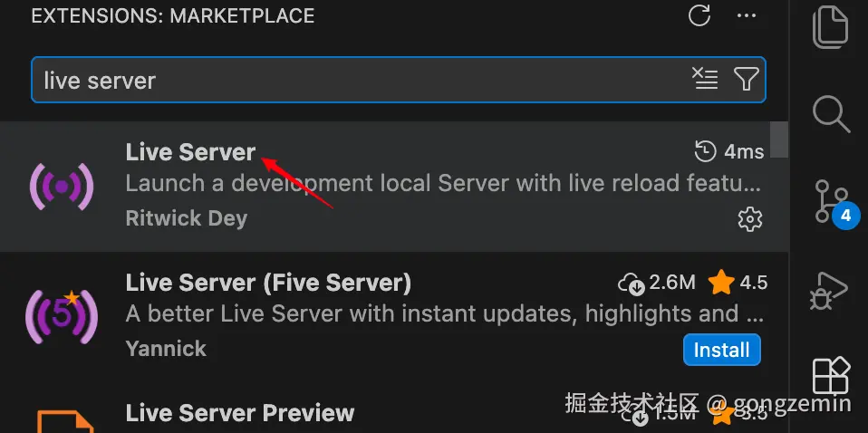Viewport: 868px width, 433px height.
Task: Click the 4ms activation time indicator
Action: pos(729,151)
